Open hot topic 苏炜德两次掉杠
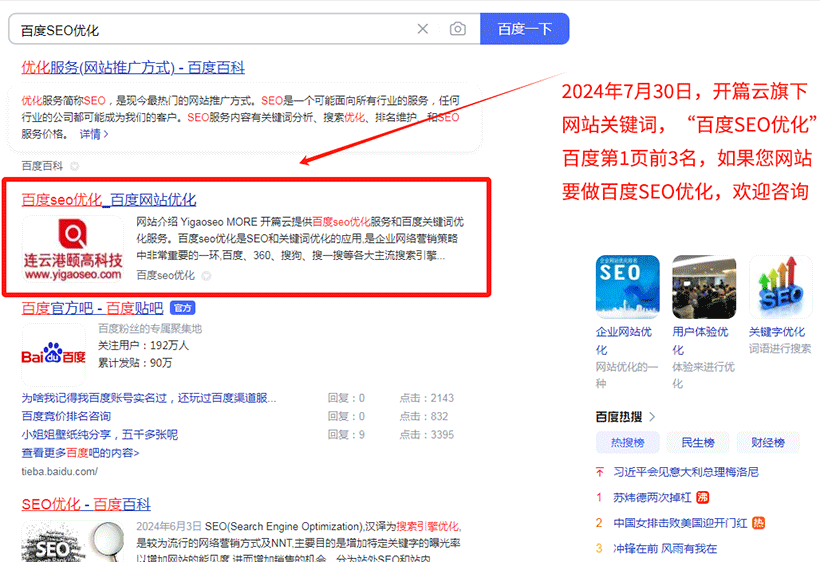Screen dimensions: 820x562 pyautogui.click(x=652, y=497)
